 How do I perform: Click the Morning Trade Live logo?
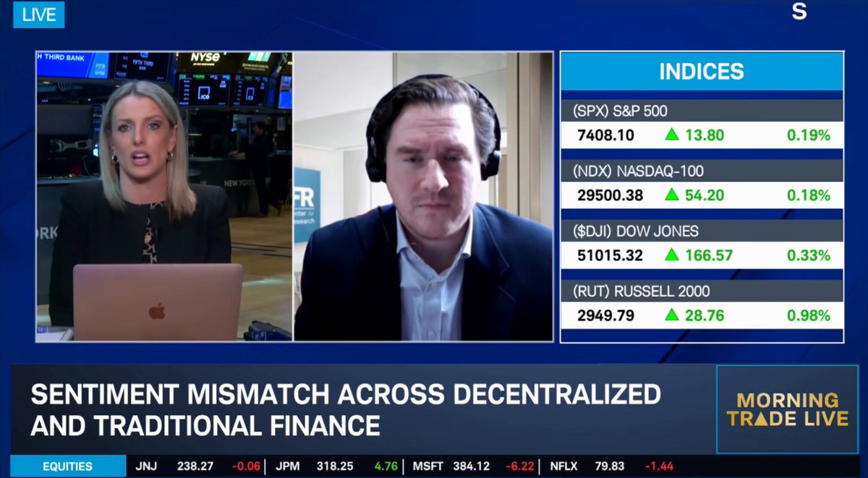[788, 409]
